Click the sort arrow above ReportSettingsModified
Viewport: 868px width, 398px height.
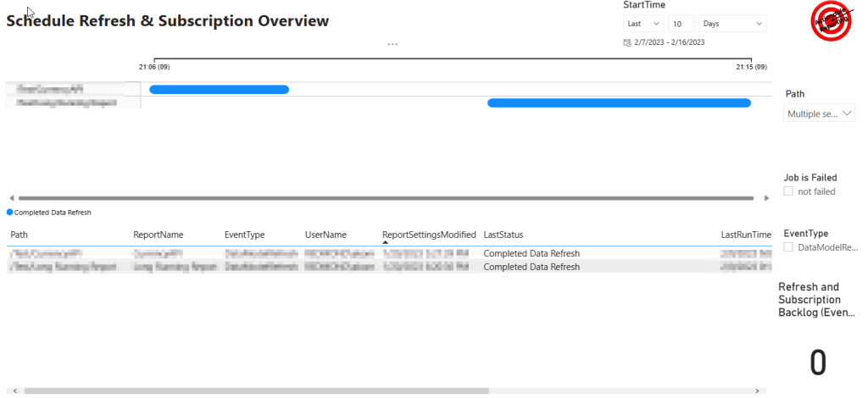tap(386, 243)
